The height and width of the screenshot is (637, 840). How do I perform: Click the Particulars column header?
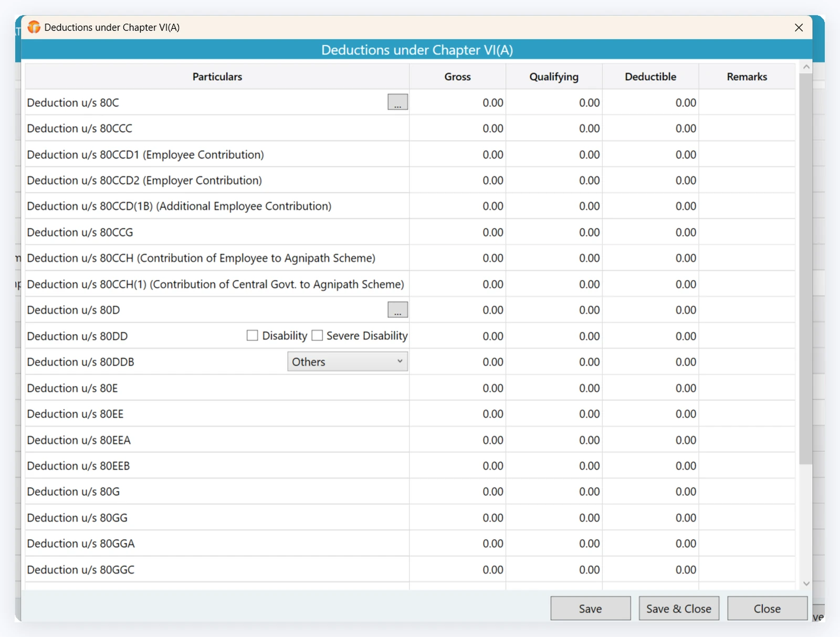217,77
